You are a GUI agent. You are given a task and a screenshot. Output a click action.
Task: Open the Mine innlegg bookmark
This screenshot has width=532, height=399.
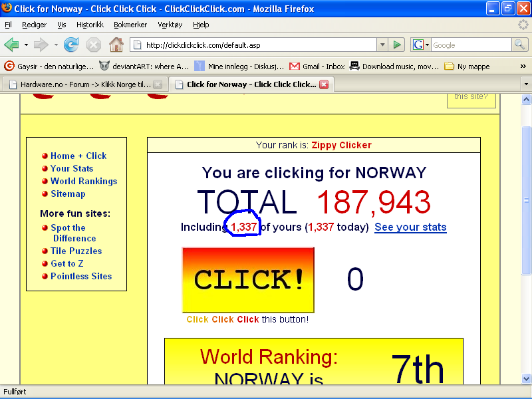239,66
